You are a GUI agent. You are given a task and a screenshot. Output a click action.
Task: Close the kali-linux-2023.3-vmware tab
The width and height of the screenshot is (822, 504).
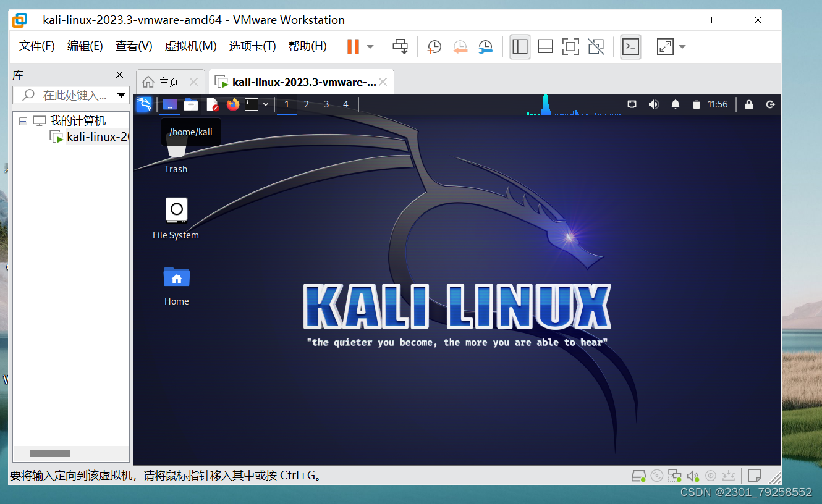[383, 82]
